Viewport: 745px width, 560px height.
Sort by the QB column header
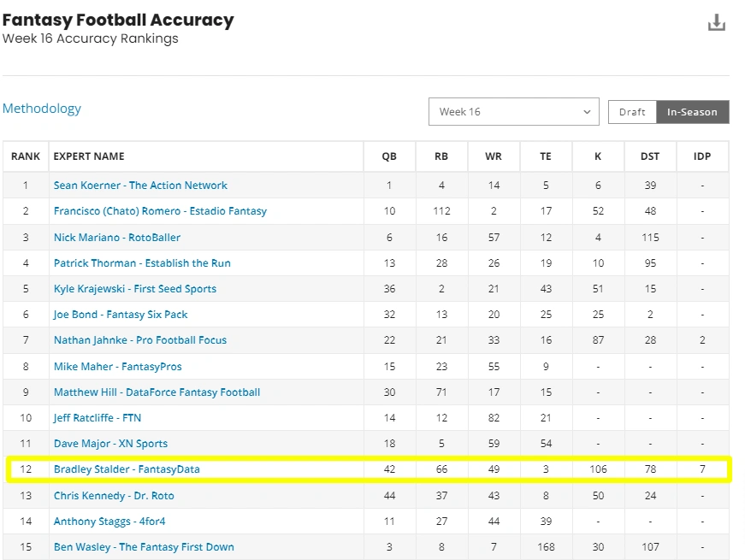pyautogui.click(x=389, y=156)
